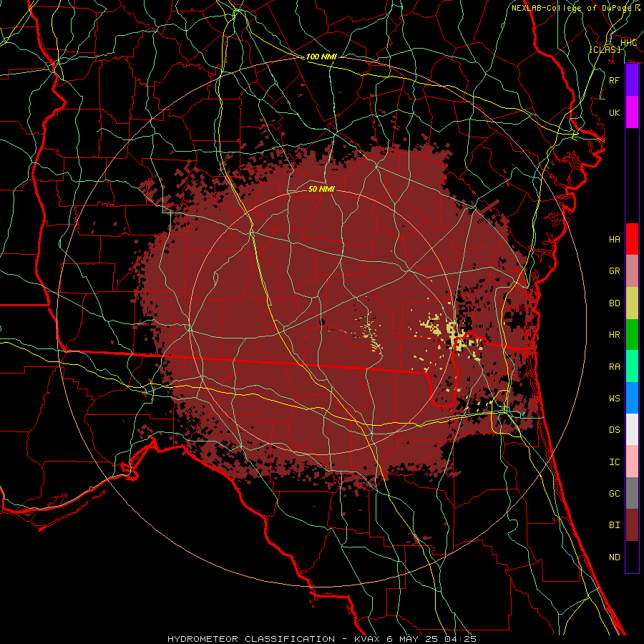Click the ND legend label
The width and height of the screenshot is (644, 644).
click(x=615, y=557)
